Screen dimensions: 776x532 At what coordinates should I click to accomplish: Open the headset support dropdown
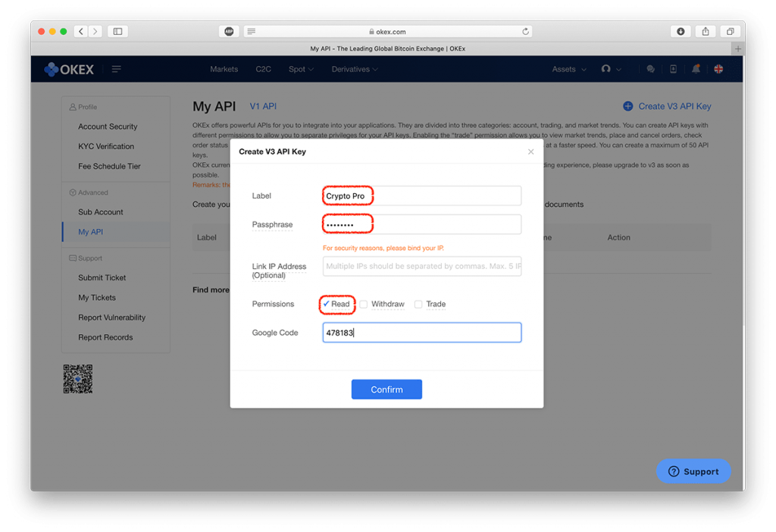pyautogui.click(x=612, y=69)
